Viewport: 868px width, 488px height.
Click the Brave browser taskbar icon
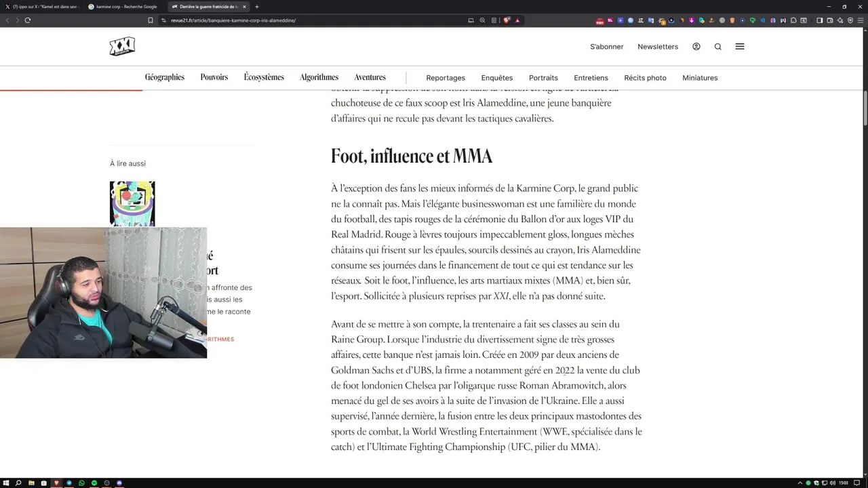pyautogui.click(x=56, y=483)
